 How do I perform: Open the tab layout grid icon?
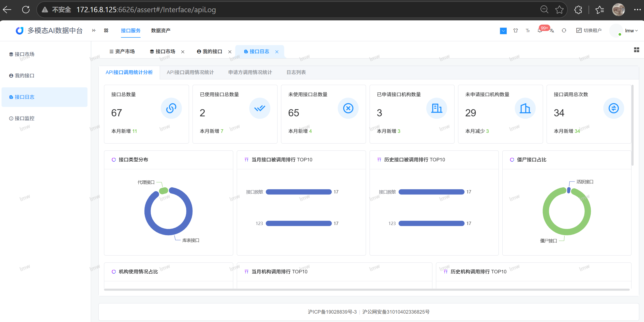pyautogui.click(x=637, y=50)
